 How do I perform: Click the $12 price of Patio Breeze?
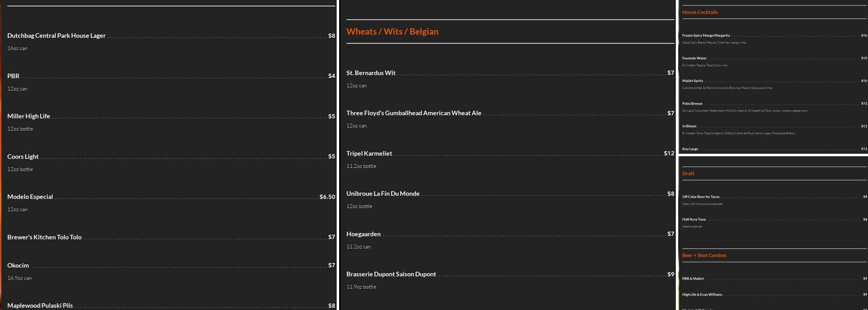[x=864, y=104]
